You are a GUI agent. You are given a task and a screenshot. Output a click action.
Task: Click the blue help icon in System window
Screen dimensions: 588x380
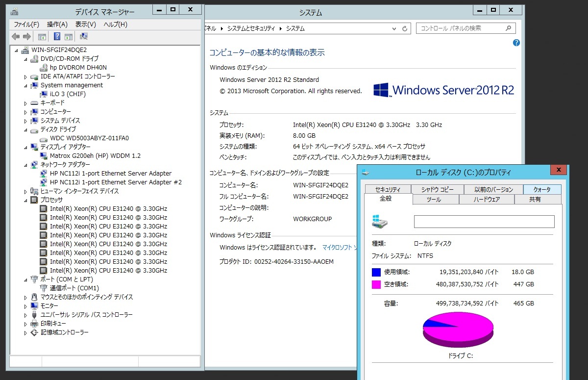click(x=516, y=43)
